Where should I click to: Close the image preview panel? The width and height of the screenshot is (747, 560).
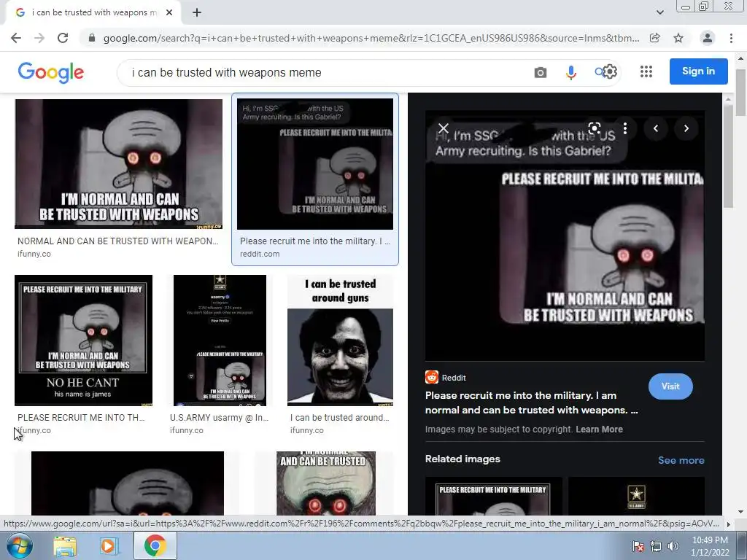pos(444,128)
